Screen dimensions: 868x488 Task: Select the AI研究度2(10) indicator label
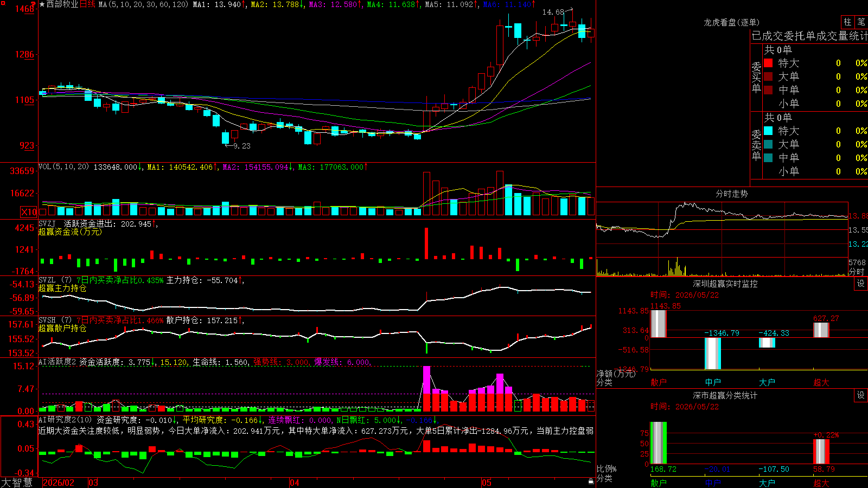click(x=65, y=420)
